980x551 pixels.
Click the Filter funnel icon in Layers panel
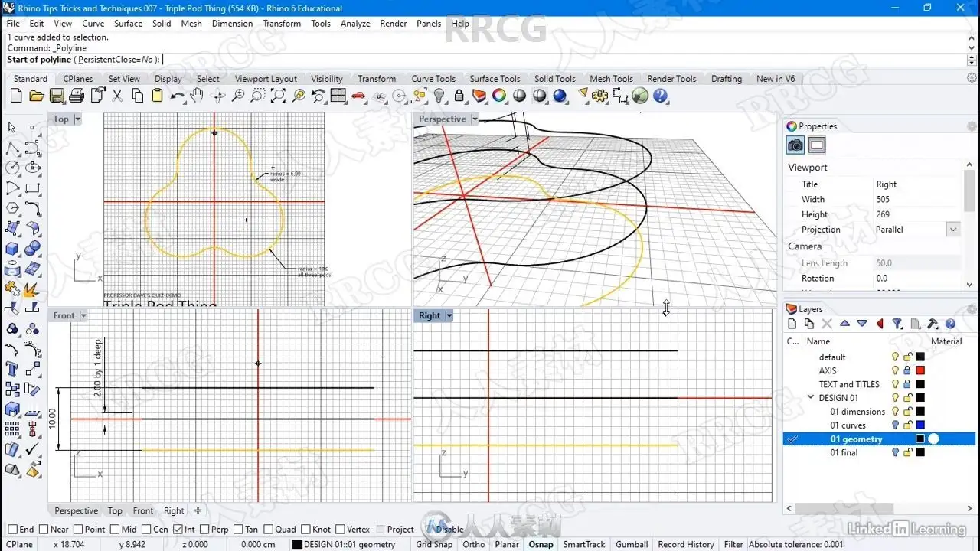(x=897, y=324)
